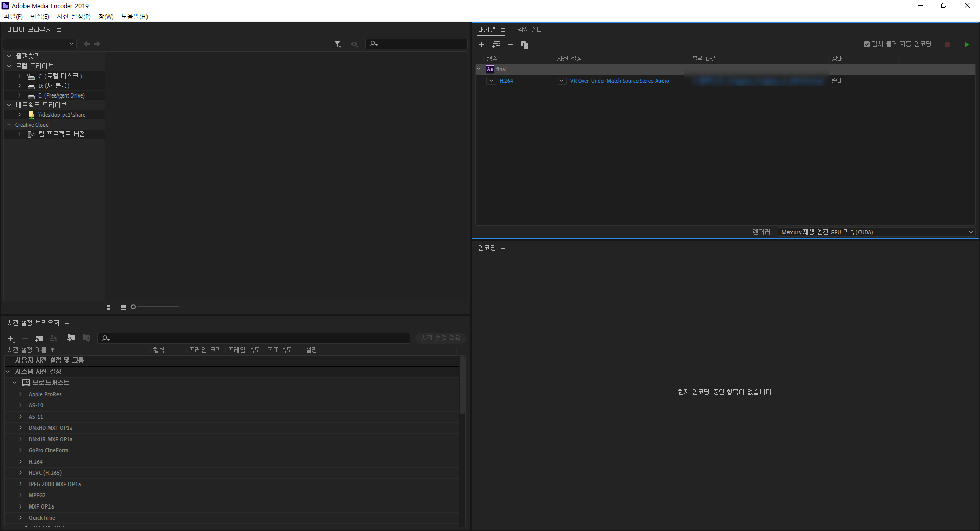Expand the D: (새 볼륨) drive
Screen dimensions: 980x531
coord(20,86)
